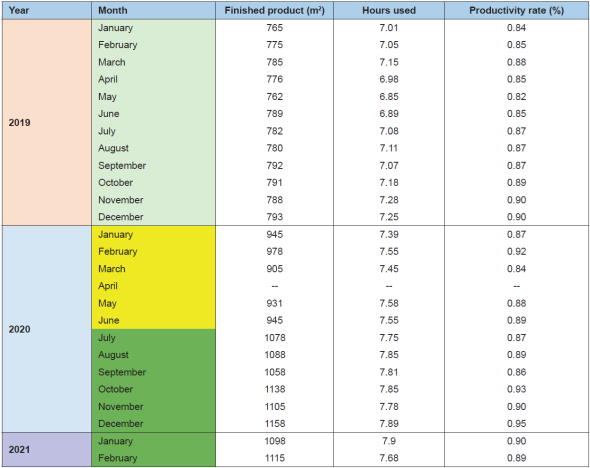Viewport: 590px width, 468px height.
Task: Select hours used value 6.85
Action: 389,97
